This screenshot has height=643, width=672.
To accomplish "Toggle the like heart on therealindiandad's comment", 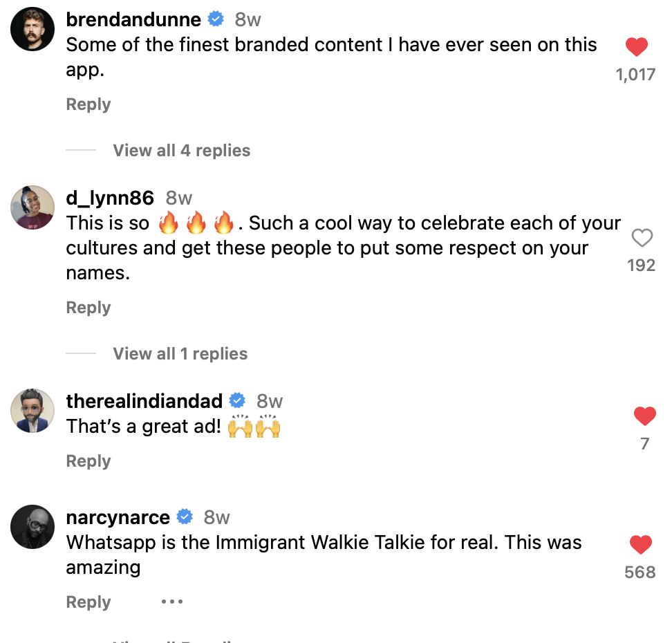I will (644, 416).
